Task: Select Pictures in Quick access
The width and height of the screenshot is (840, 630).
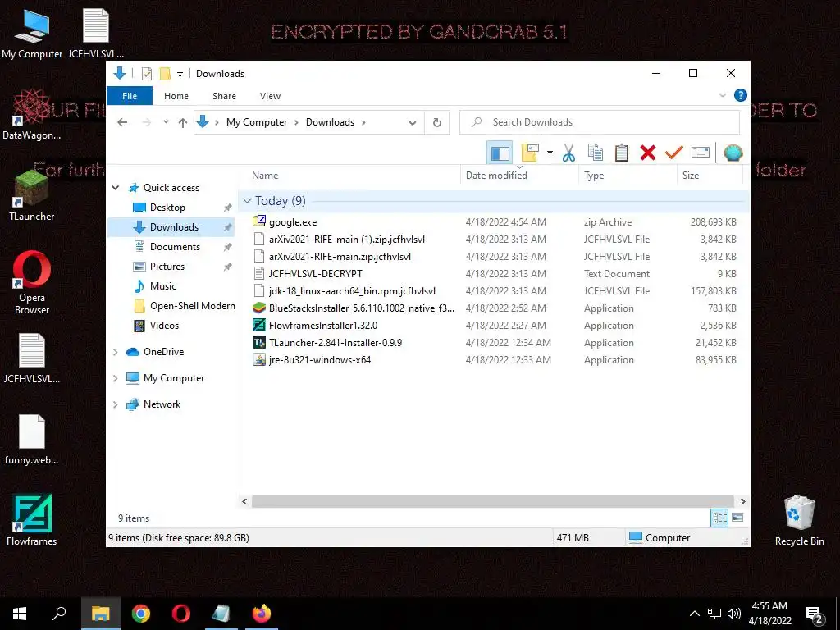Action: click(x=167, y=267)
